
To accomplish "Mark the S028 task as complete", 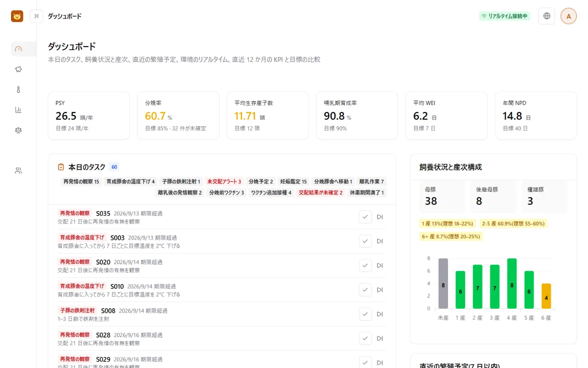I will [365, 338].
